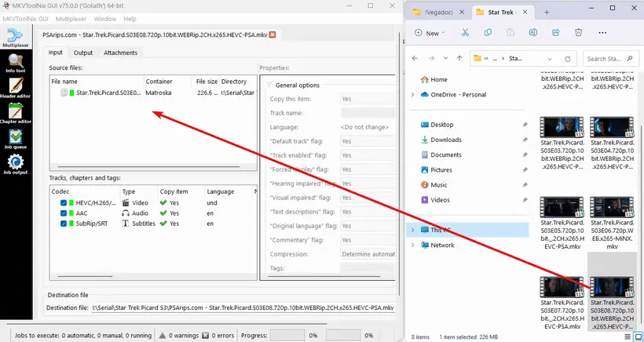The width and height of the screenshot is (644, 342).
Task: Open recent locations chevron in Explorer
Action: click(445, 59)
